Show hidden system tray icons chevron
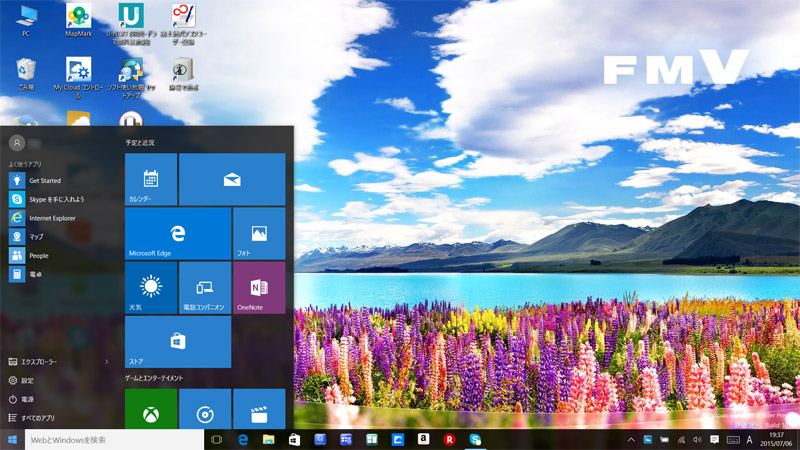 pos(631,440)
